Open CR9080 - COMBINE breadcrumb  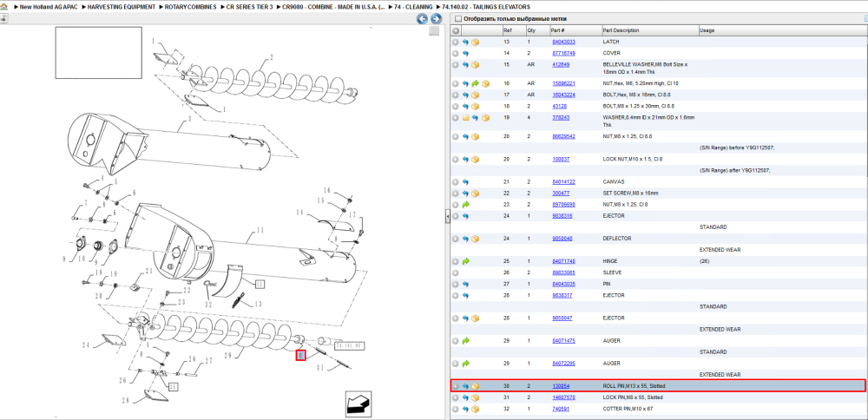coord(332,7)
